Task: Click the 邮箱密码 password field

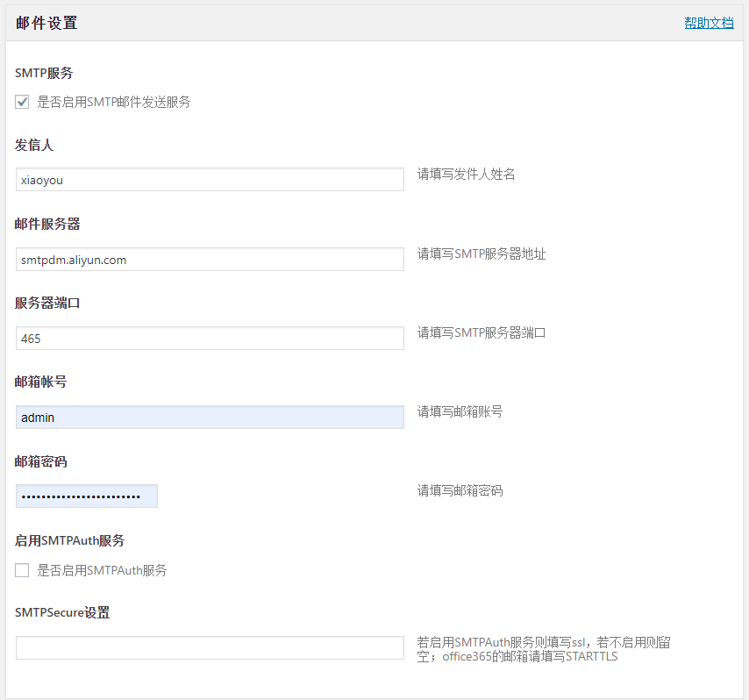Action: pyautogui.click(x=87, y=496)
